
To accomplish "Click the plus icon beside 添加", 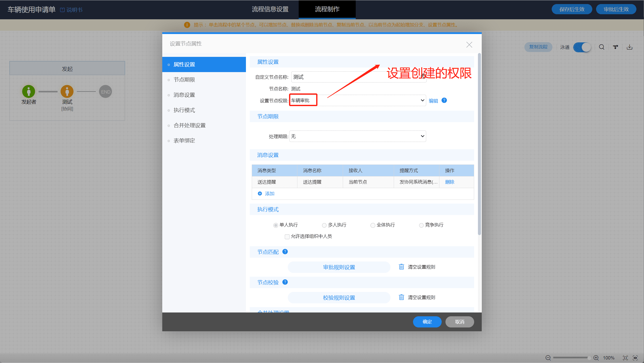I will click(260, 194).
